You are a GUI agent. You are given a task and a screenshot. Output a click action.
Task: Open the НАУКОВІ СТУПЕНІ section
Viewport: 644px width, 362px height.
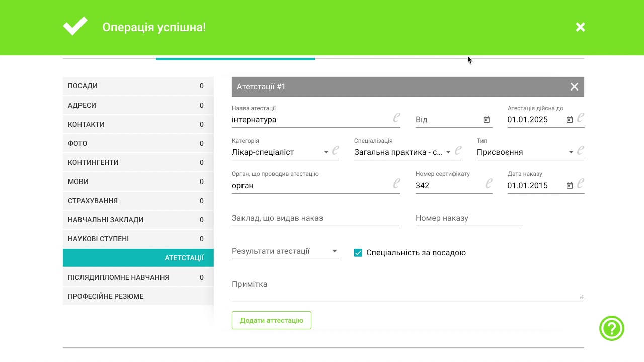pos(138,239)
